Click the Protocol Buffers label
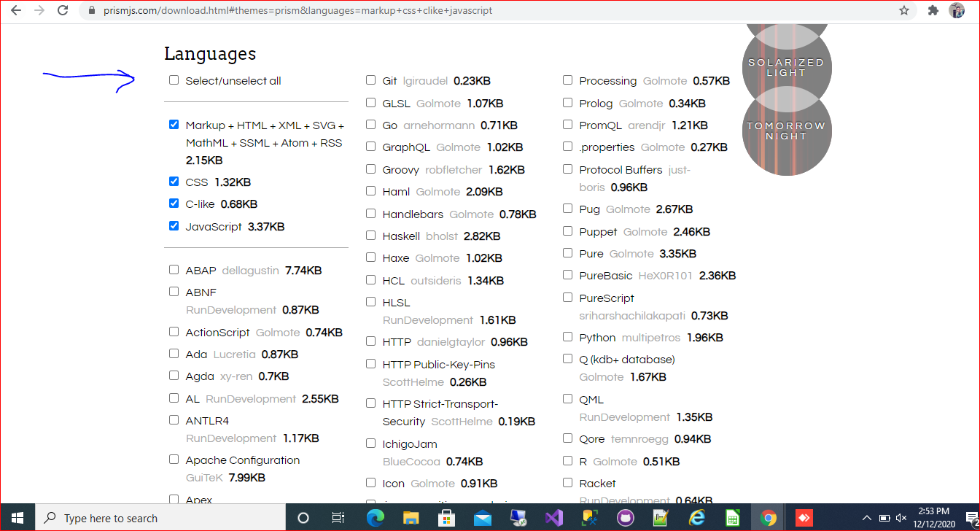 (621, 170)
